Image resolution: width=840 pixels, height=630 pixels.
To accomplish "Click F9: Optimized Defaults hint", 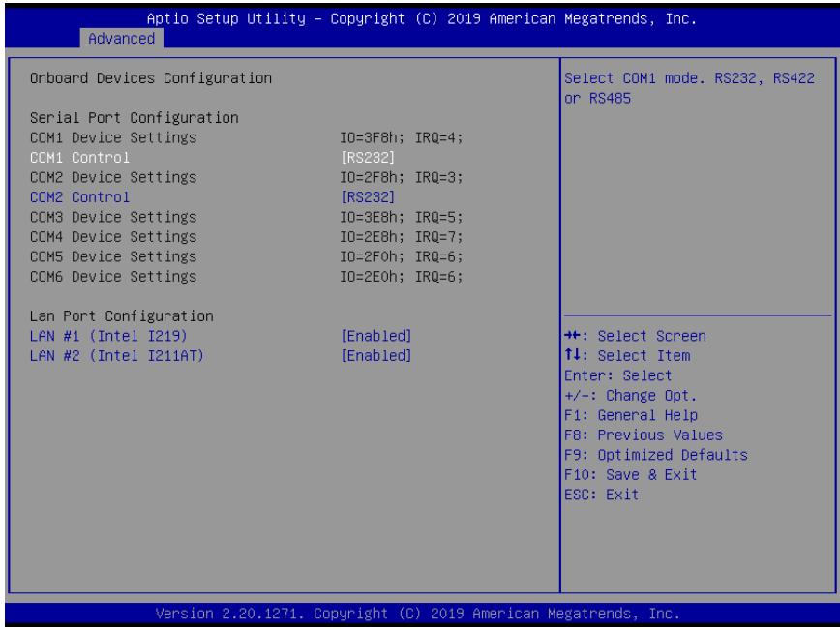I will click(656, 455).
